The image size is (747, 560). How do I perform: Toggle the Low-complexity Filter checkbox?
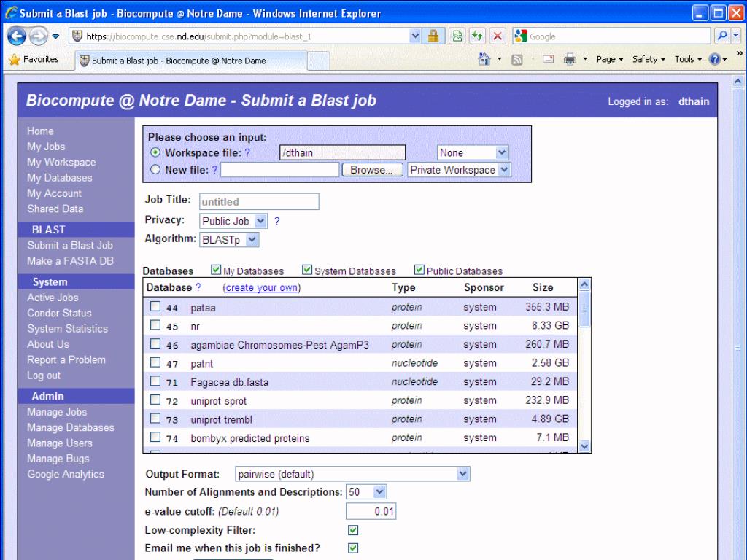coord(353,530)
